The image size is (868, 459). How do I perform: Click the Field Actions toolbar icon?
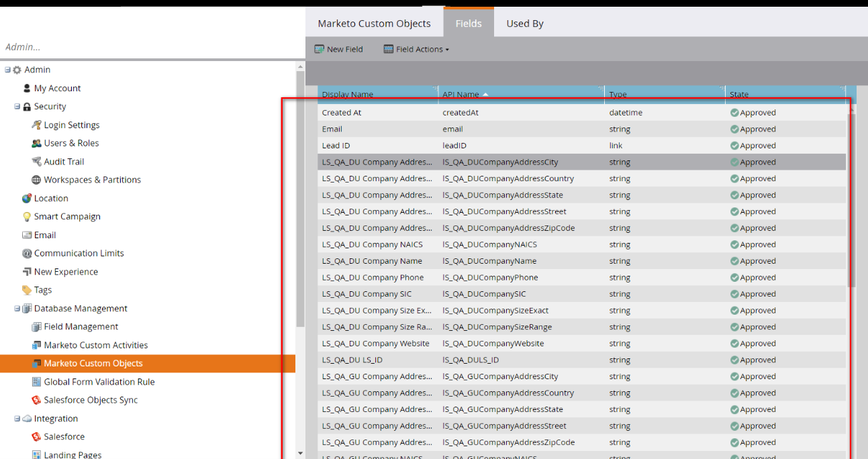tap(389, 49)
